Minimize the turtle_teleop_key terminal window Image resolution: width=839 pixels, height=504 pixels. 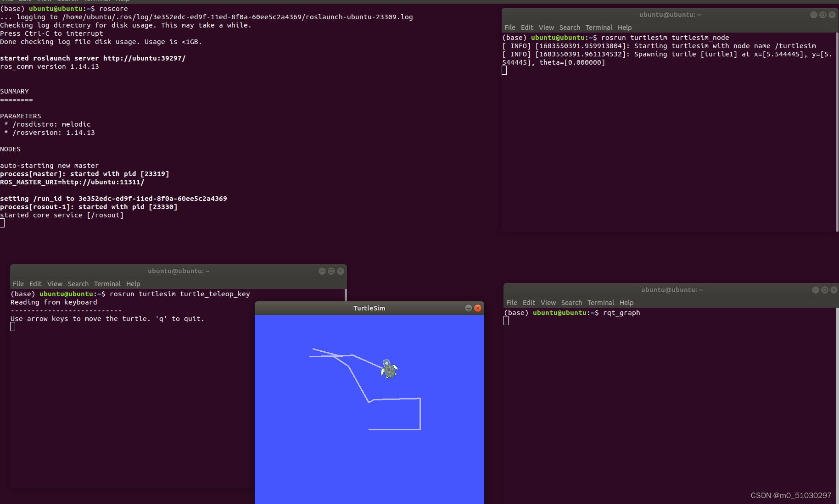point(322,271)
